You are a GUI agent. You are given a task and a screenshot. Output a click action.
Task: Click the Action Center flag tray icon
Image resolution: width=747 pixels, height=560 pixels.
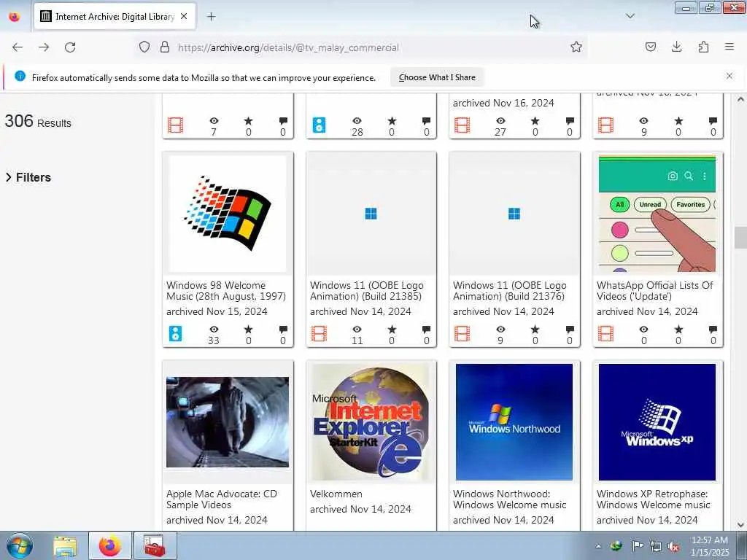pyautogui.click(x=637, y=545)
